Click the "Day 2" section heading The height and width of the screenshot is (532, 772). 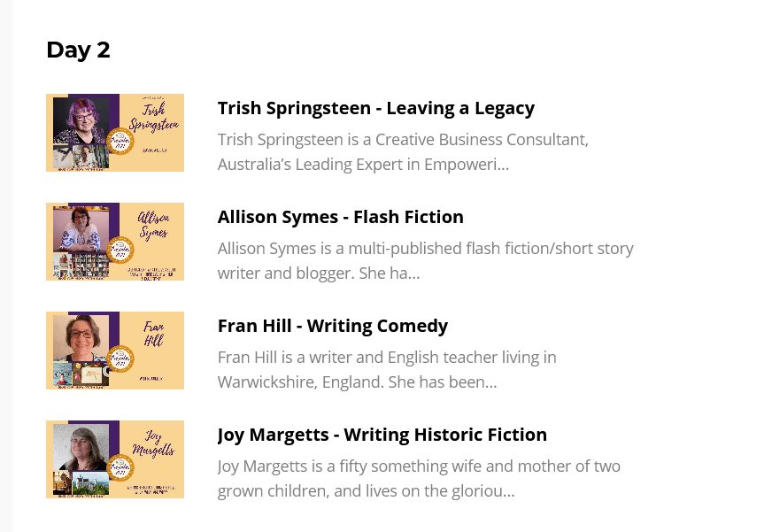(78, 50)
